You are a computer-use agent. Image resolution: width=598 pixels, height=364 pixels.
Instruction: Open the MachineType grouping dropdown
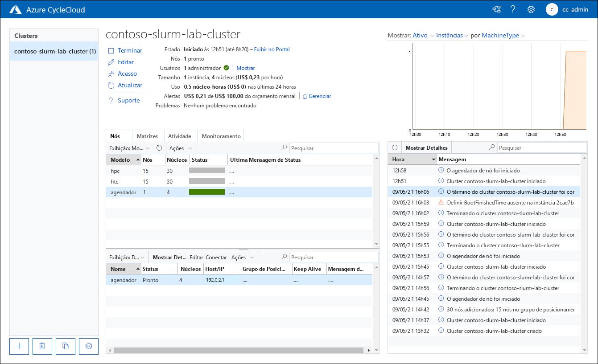503,36
